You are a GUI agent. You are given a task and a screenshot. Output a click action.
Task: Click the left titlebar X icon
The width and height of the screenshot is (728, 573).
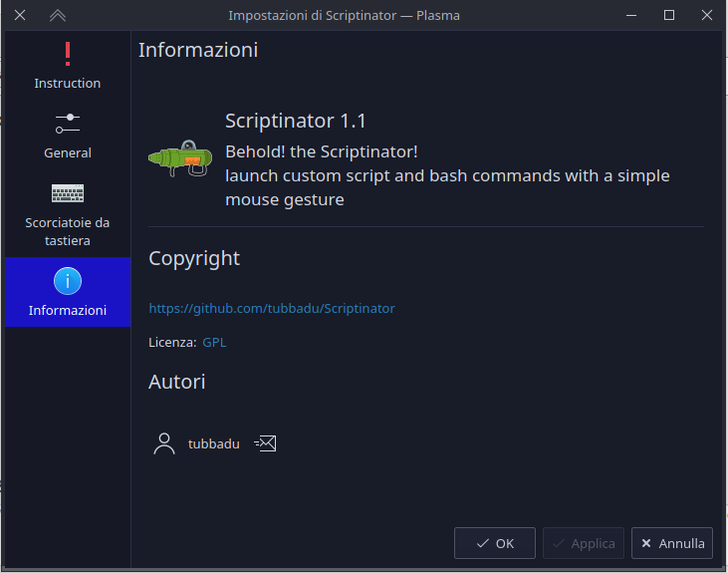click(x=20, y=15)
